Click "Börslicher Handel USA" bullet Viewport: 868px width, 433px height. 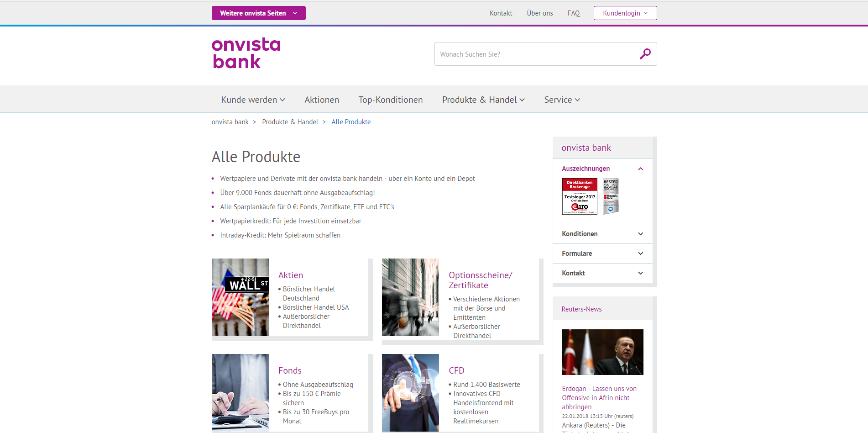coord(316,307)
